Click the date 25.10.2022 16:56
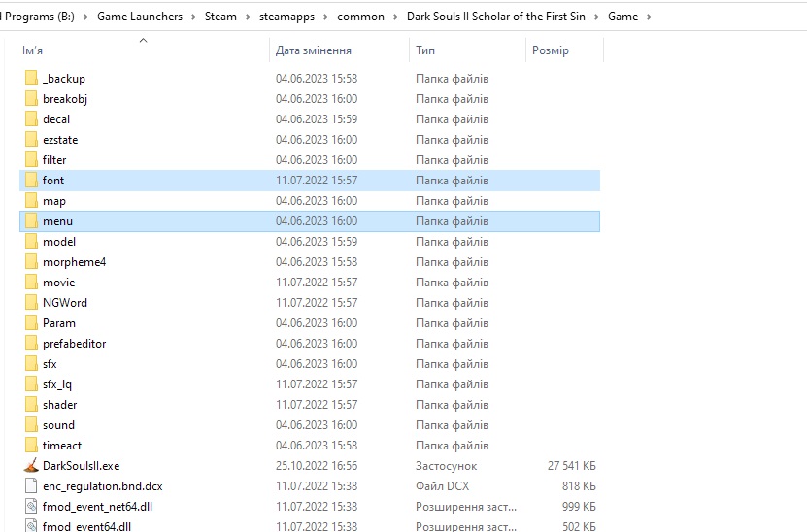Viewport: 807px width, 532px height. click(x=316, y=466)
